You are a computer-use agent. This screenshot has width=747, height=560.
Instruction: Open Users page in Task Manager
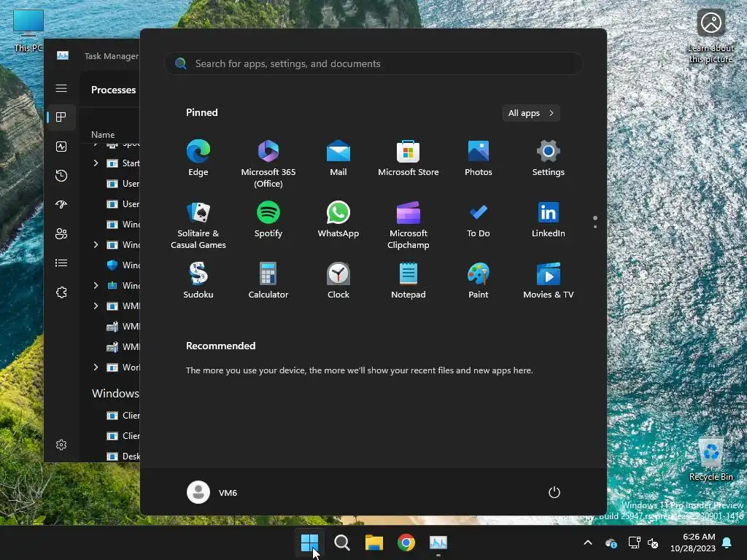pos(61,234)
